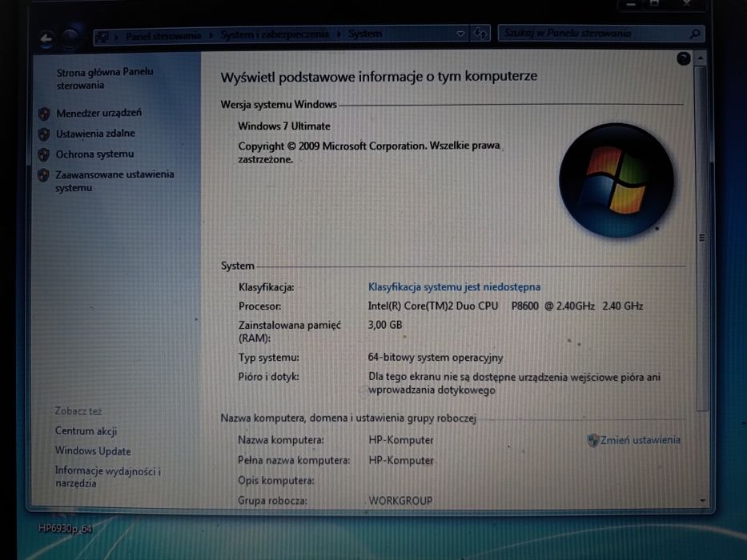This screenshot has width=747, height=560.
Task: Click HP-Komputer beside Pełna nazwa komputera
Action: 401,461
